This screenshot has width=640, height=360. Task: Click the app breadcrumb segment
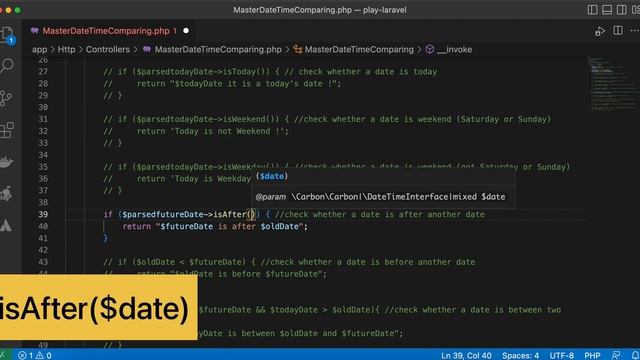coord(40,49)
